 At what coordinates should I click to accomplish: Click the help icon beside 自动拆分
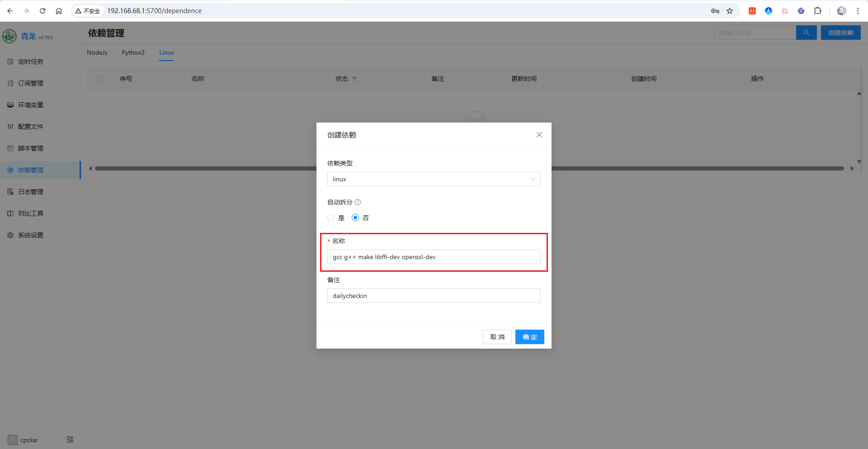(358, 202)
